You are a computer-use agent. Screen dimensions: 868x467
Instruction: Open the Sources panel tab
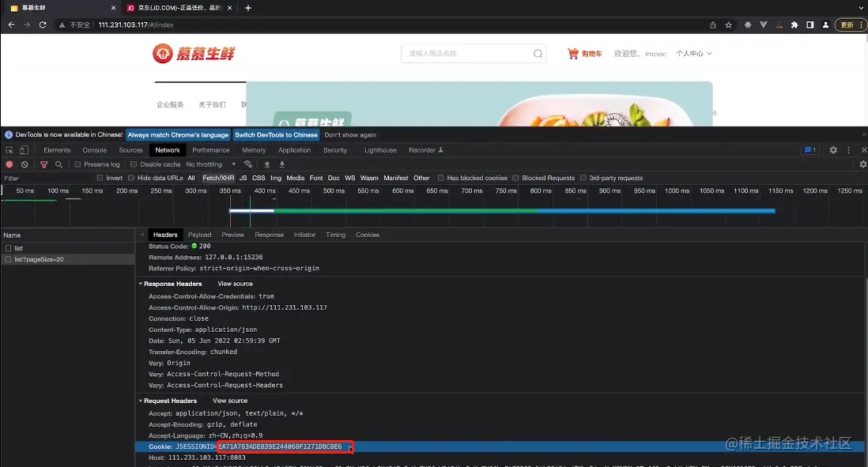tap(130, 150)
